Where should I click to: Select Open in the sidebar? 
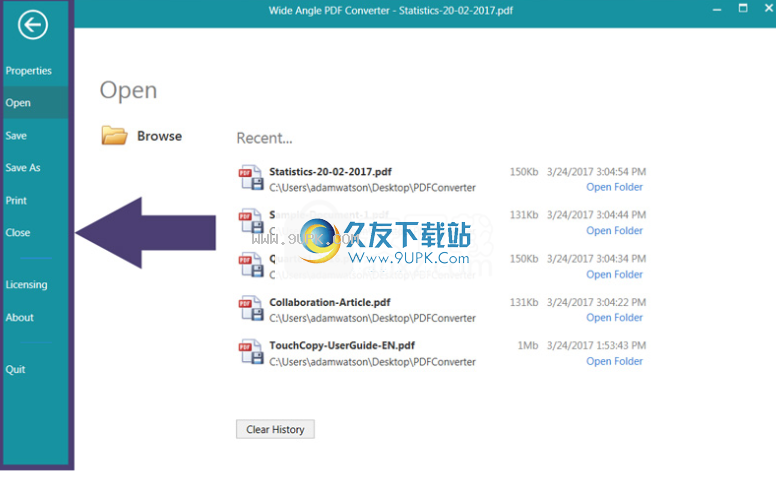pyautogui.click(x=18, y=103)
